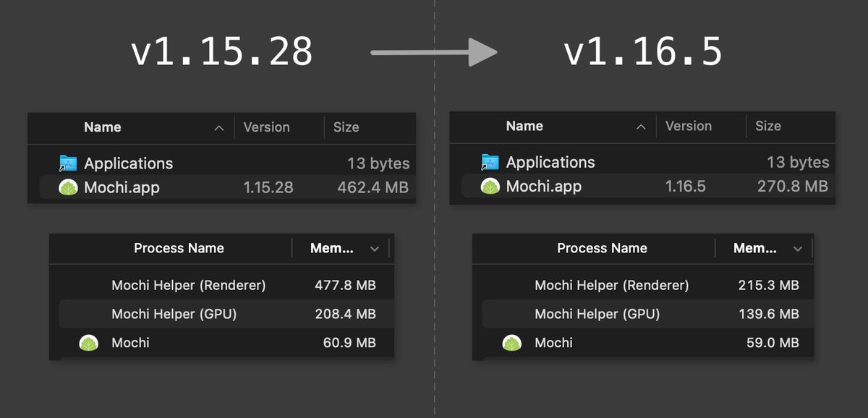Screen dimensions: 868x418
Task: Click Size column header in left Finder window
Action: click(346, 127)
